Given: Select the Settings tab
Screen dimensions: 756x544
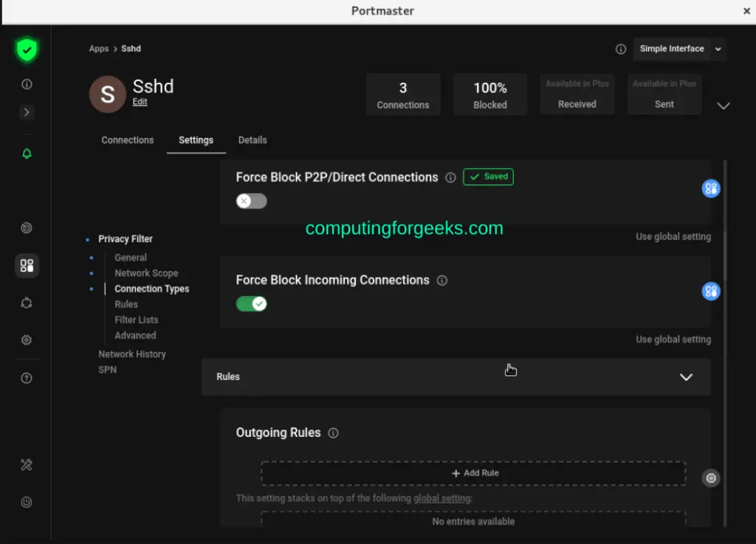Looking at the screenshot, I should [x=196, y=140].
